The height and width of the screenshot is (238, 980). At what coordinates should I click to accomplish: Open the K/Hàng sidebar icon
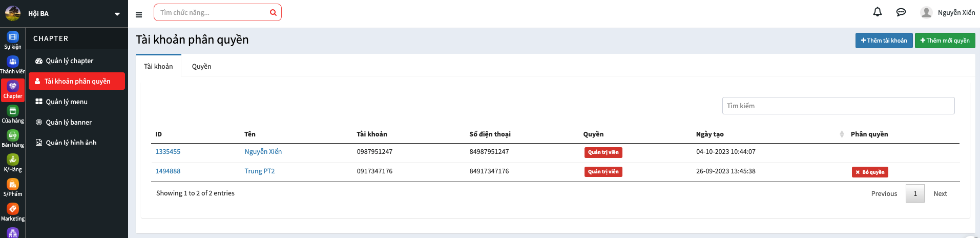click(13, 163)
